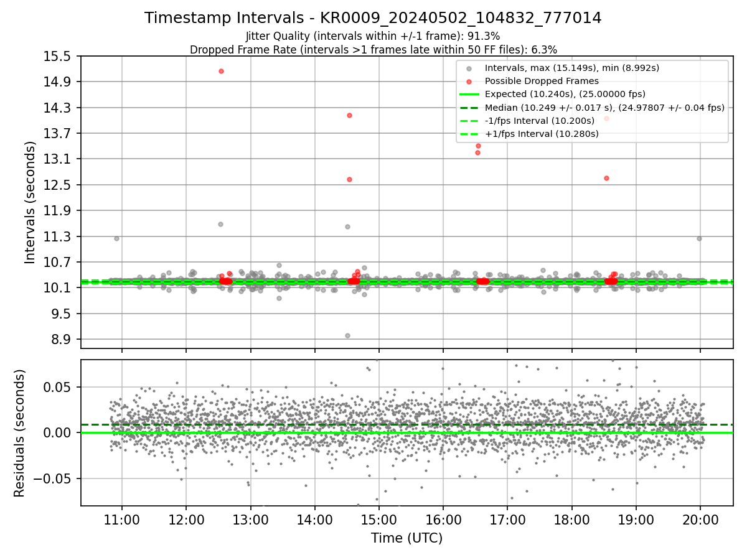The width and height of the screenshot is (747, 560).
Task: Select the 'Dropped Frame Rate' 6.3% subtitle line
Action: point(373,49)
